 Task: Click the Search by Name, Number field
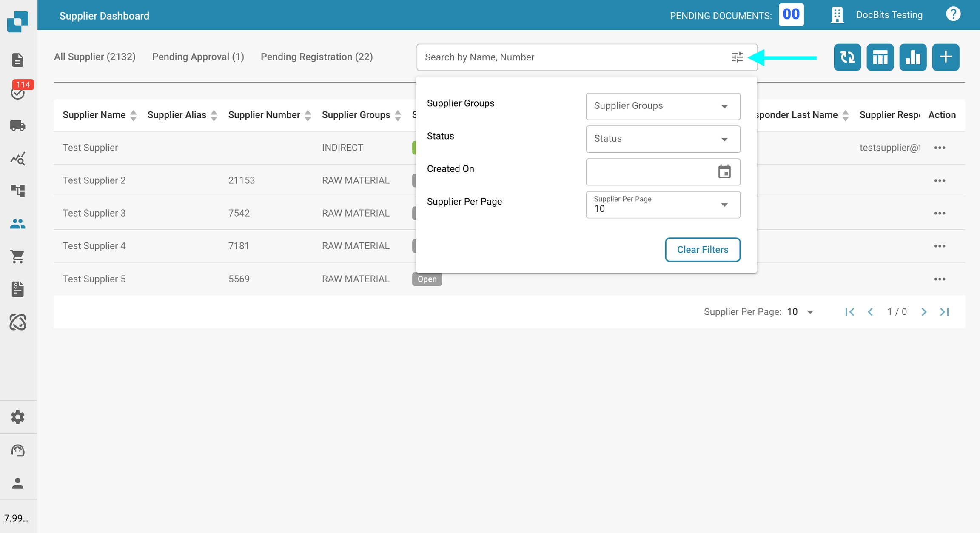(570, 57)
